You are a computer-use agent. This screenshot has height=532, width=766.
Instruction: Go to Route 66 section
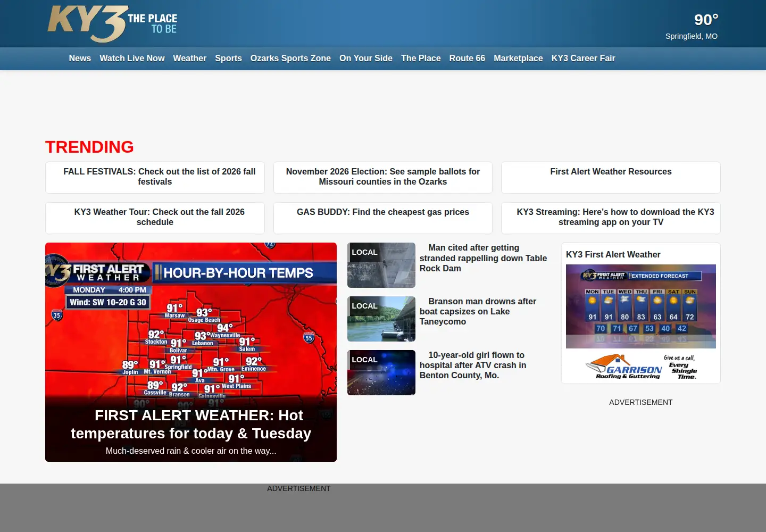click(x=467, y=59)
